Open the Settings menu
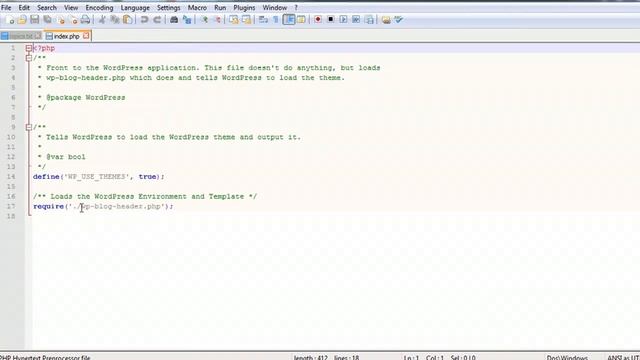 (x=169, y=8)
